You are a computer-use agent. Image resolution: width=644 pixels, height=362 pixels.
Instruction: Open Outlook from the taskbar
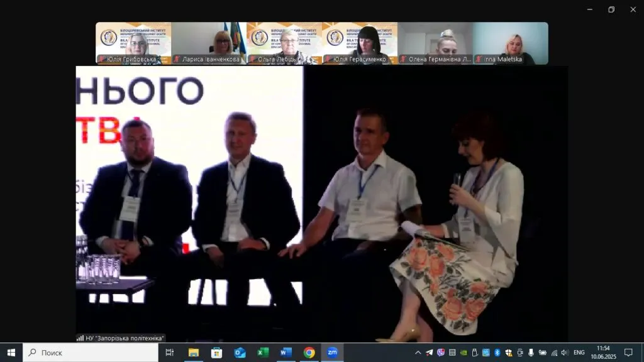(x=240, y=353)
